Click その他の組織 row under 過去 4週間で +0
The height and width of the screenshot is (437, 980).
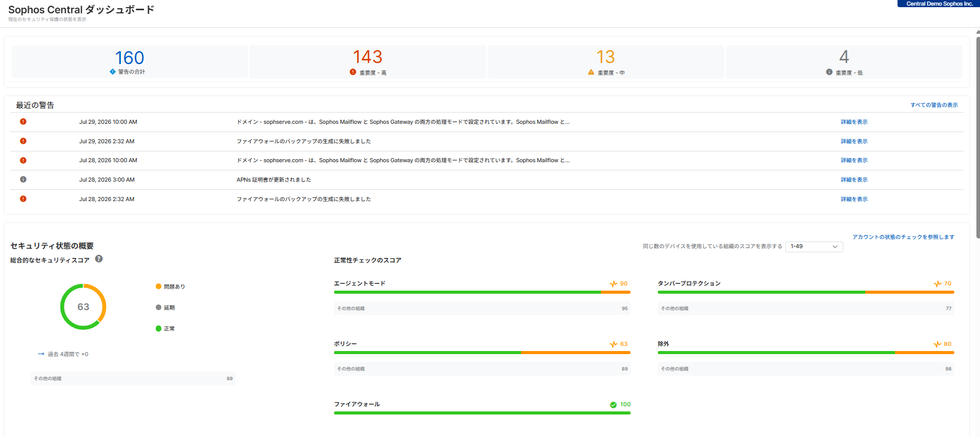[x=133, y=379]
